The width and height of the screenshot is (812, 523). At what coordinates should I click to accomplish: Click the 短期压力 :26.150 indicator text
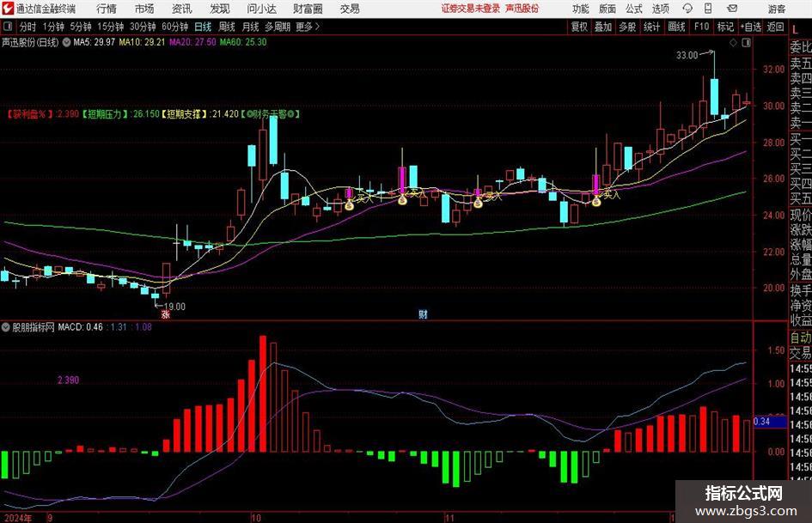coord(120,114)
